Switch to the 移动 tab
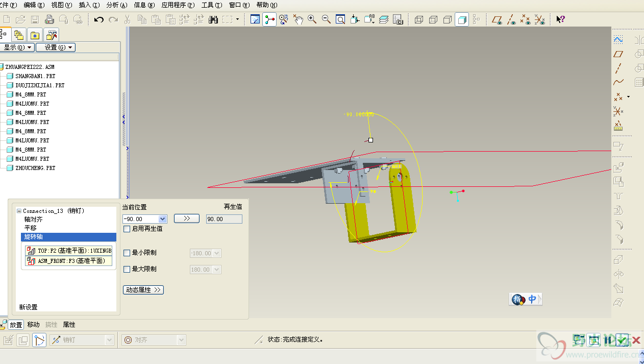This screenshot has height=364, width=644. tap(33, 325)
